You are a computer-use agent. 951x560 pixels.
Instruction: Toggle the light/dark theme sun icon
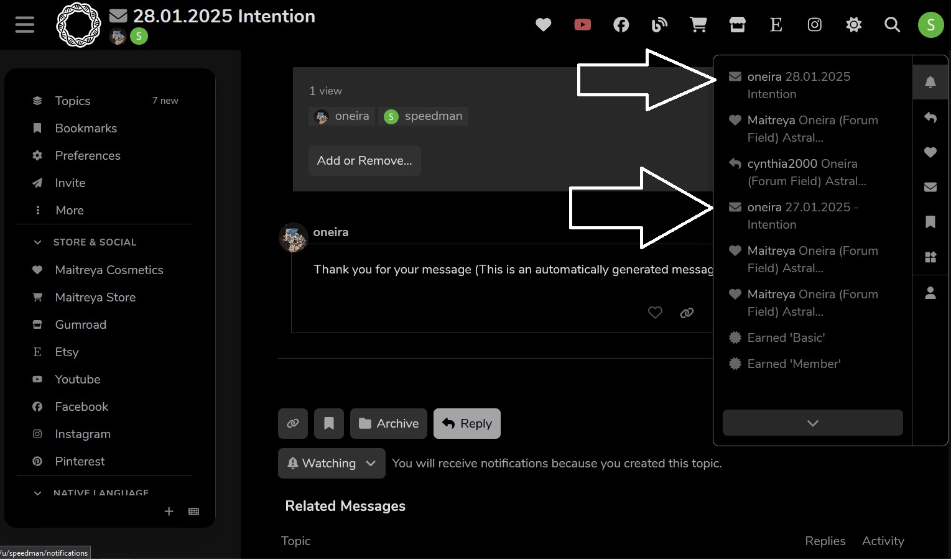coord(853,25)
